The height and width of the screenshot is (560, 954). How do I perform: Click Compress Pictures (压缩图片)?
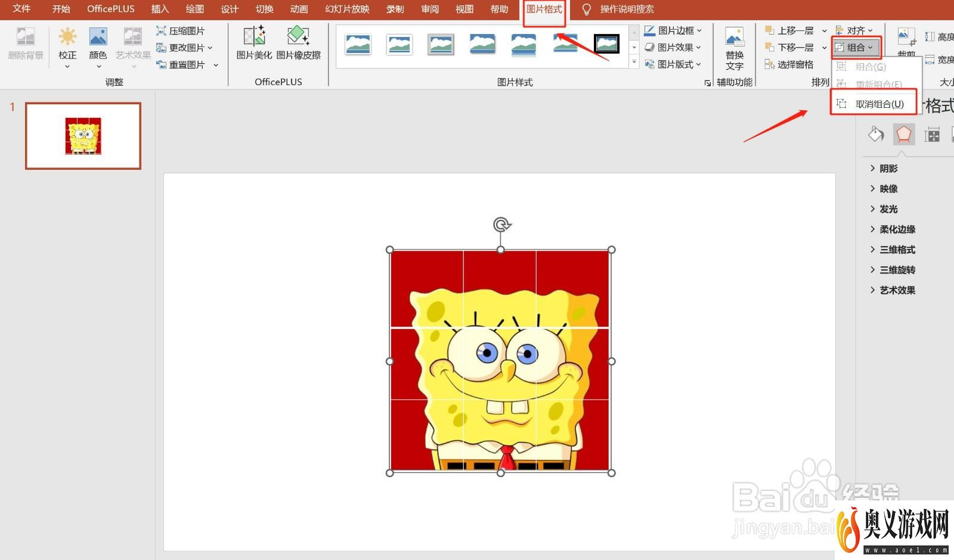(x=180, y=30)
